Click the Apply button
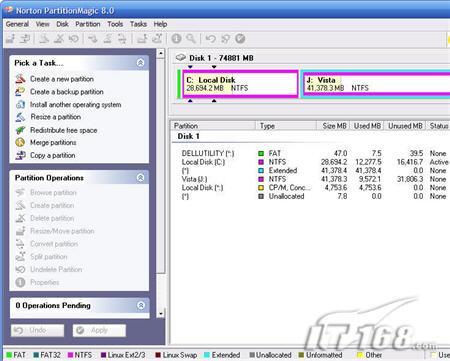Image resolution: width=450 pixels, height=361 pixels. [x=99, y=330]
